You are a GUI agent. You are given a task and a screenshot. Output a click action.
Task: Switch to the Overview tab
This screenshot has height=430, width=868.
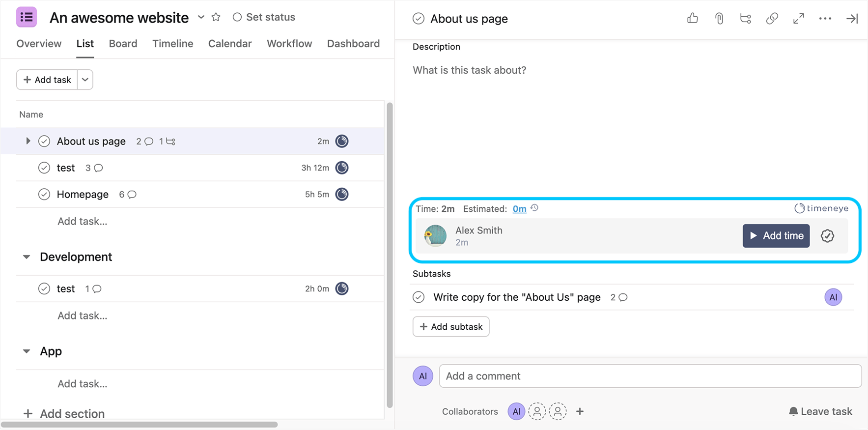(39, 43)
